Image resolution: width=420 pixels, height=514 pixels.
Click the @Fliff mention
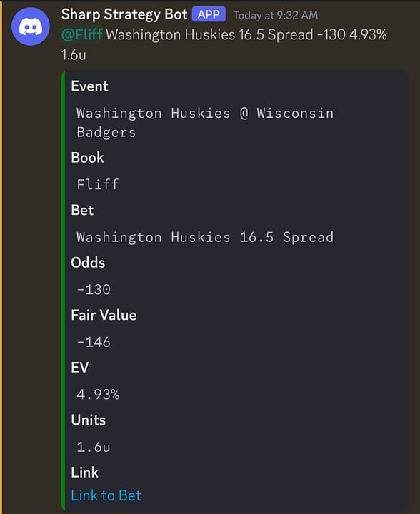point(82,34)
